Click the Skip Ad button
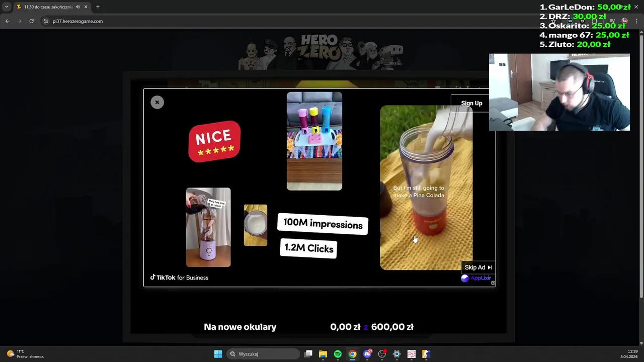Image resolution: width=644 pixels, height=362 pixels. coord(478,267)
